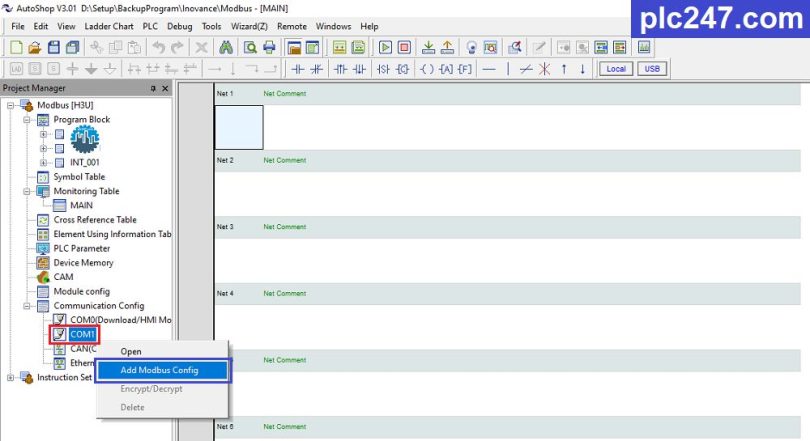Screen dimensions: 810x441
Task: Select Cross Reference Table item
Action: pyautogui.click(x=95, y=220)
